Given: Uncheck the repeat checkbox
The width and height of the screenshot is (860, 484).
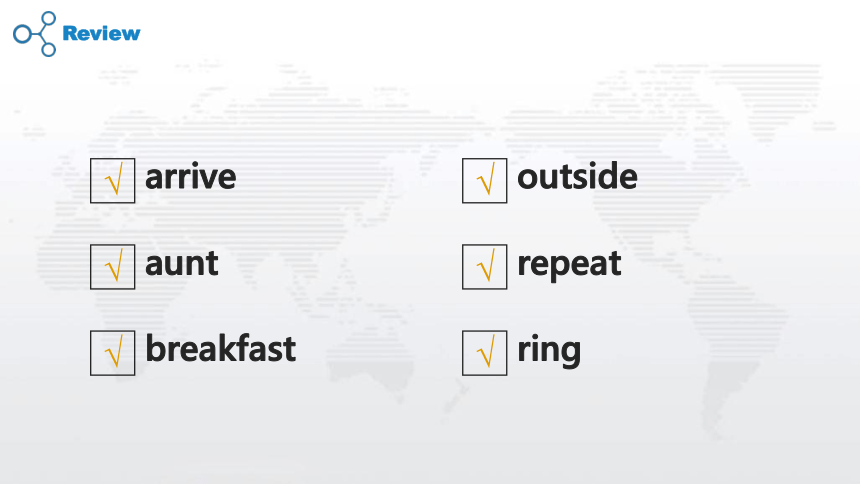Looking at the screenshot, I should click(484, 267).
